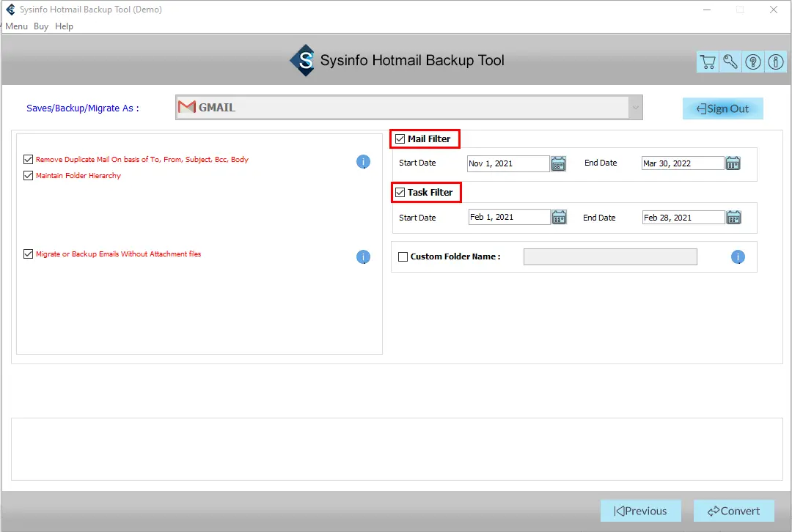The width and height of the screenshot is (792, 532).
Task: Expand the Saves/Backup/Migrate As dropdown arrow
Action: (635, 108)
